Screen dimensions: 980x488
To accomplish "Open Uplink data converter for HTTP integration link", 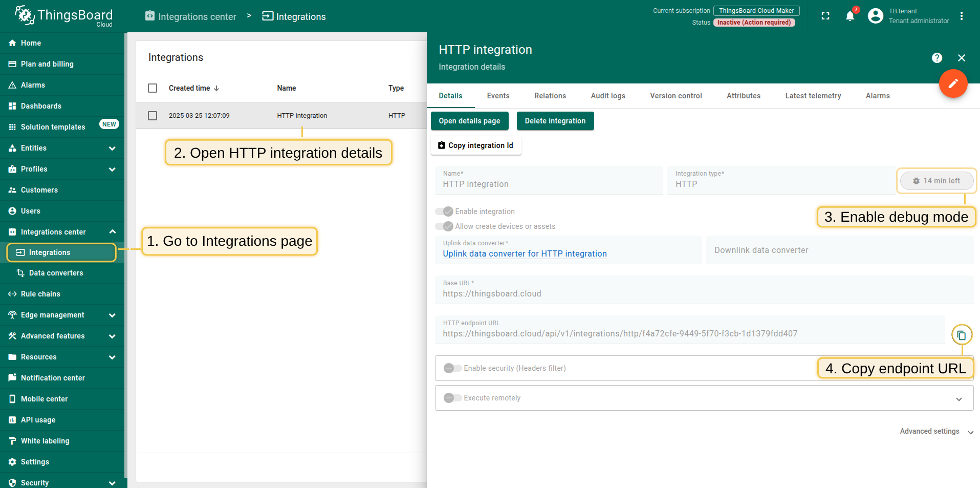I will point(525,254).
